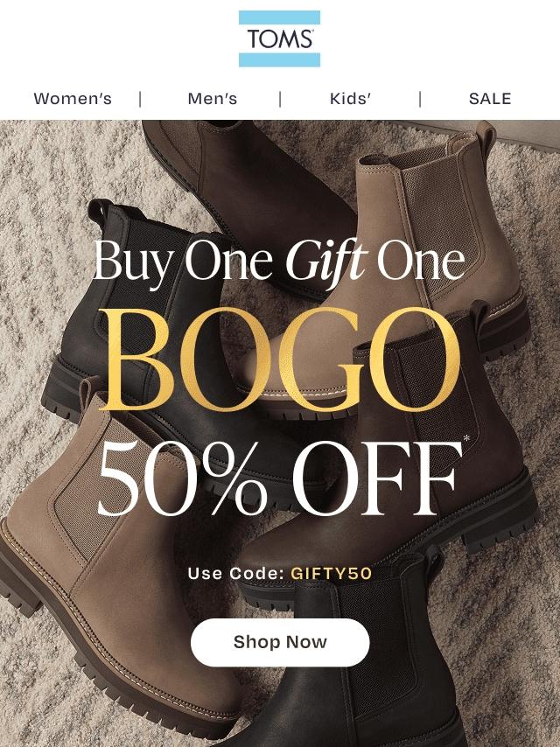Screen dimensions: 560x747
Task: Open the Women's category link
Action: click(x=73, y=99)
